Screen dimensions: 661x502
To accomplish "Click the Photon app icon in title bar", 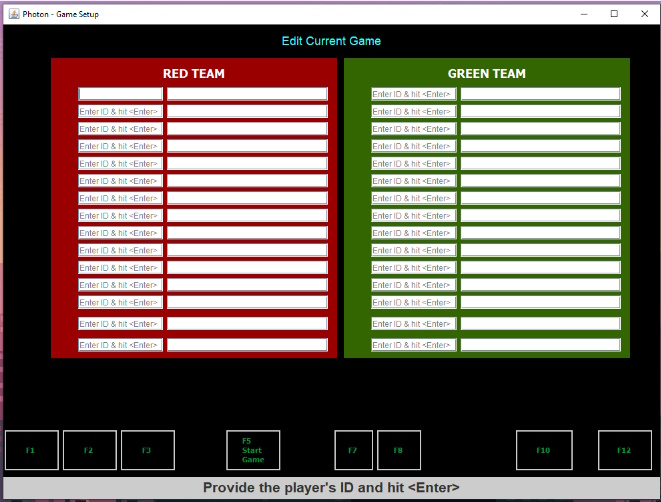I will point(14,14).
